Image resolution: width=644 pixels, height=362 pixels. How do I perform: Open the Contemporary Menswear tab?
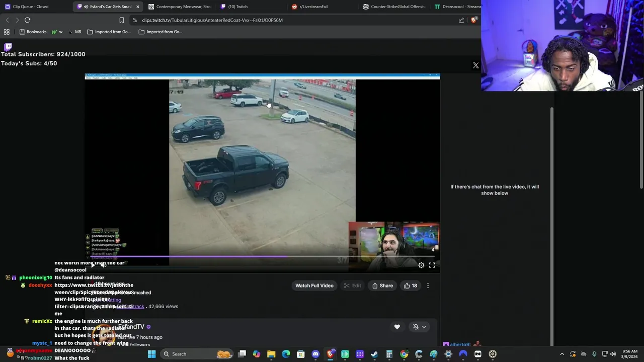(180, 7)
